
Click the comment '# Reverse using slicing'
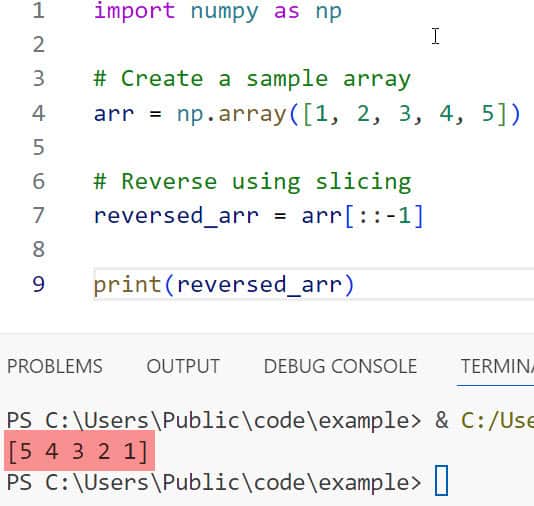(252, 181)
